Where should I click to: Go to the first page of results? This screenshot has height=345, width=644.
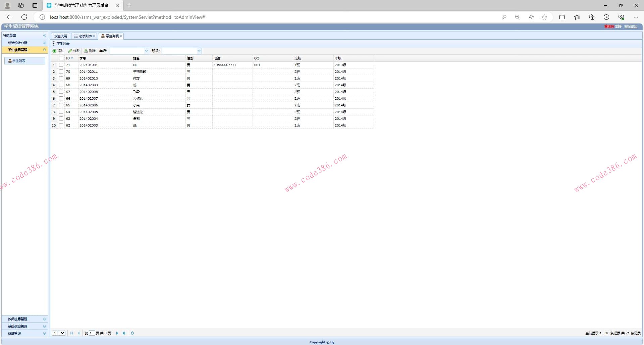coord(71,333)
